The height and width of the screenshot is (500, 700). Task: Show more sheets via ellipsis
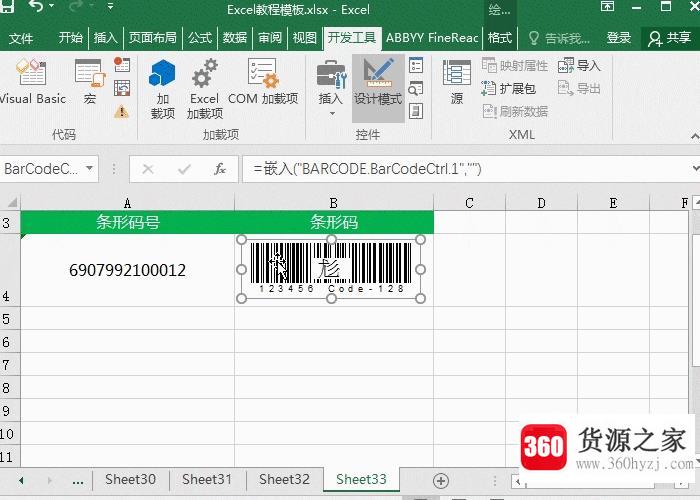(78, 481)
